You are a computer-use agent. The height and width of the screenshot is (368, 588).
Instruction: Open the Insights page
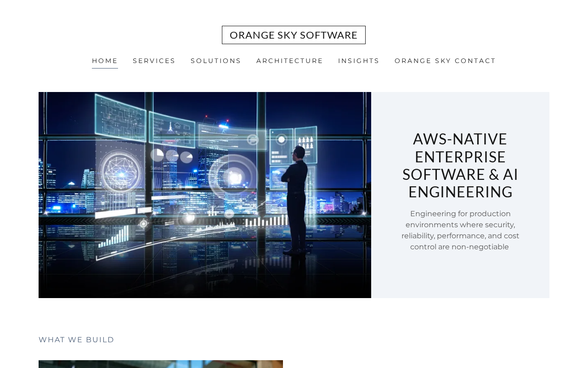point(359,61)
